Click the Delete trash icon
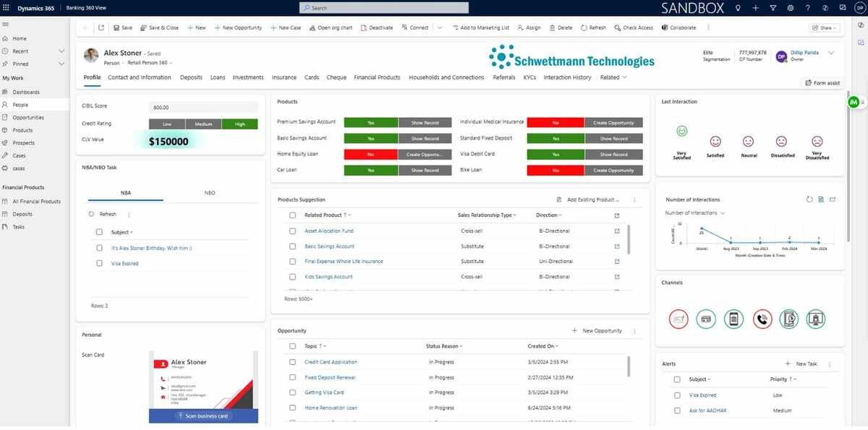Screen dimensions: 868x430 (x=553, y=28)
